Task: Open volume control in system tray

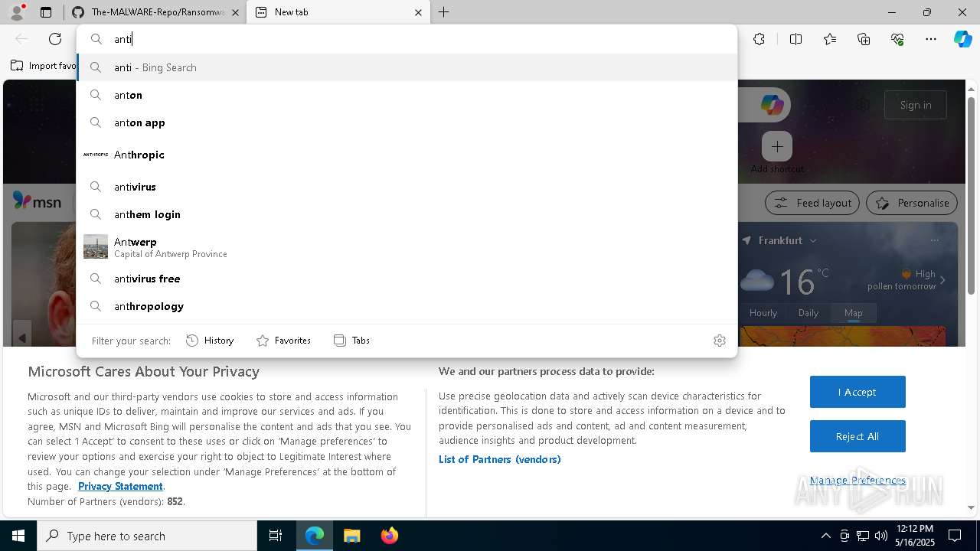Action: click(880, 536)
